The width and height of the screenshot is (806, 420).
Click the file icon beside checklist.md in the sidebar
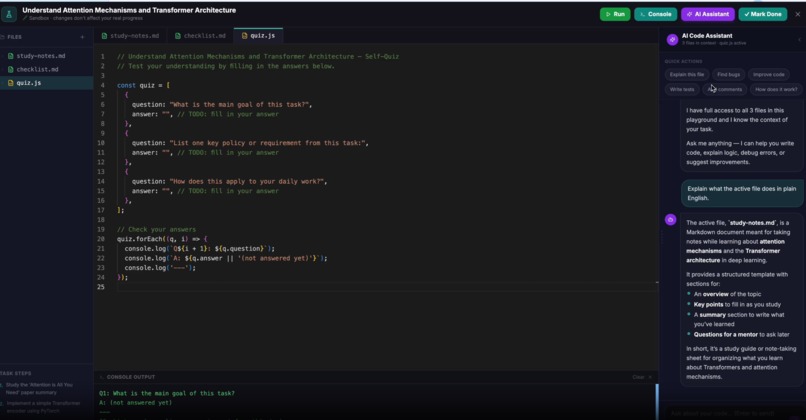click(10, 69)
